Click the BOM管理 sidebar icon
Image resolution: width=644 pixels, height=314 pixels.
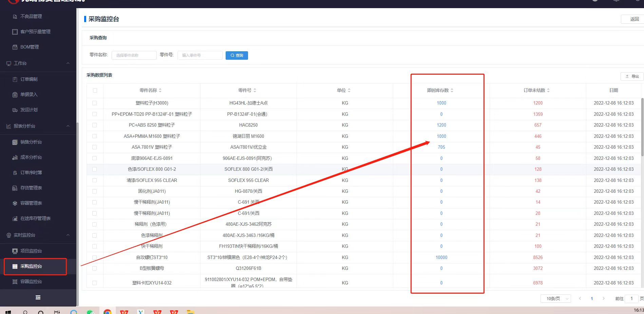[15, 47]
